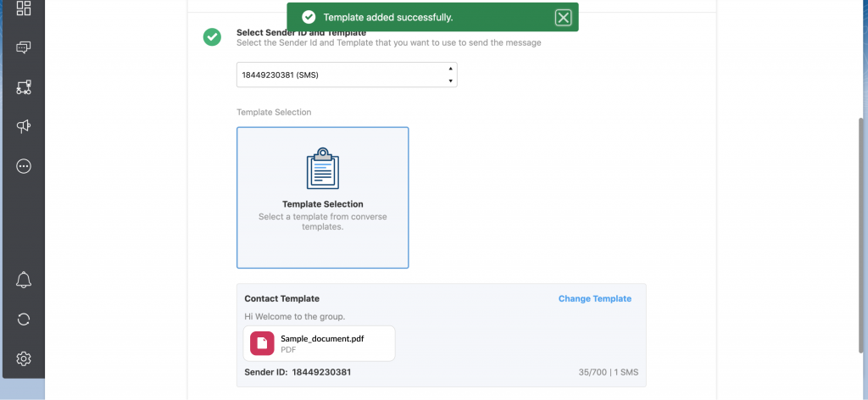Click the red PDF file icon
This screenshot has height=400, width=868.
pyautogui.click(x=263, y=343)
